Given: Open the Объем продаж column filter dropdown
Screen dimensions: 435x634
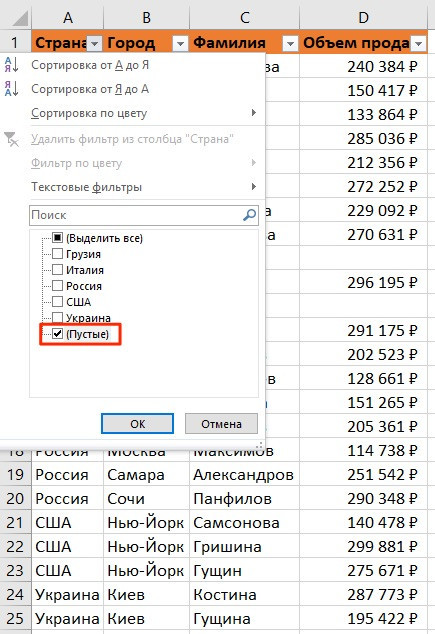Looking at the screenshot, I should [x=419, y=43].
